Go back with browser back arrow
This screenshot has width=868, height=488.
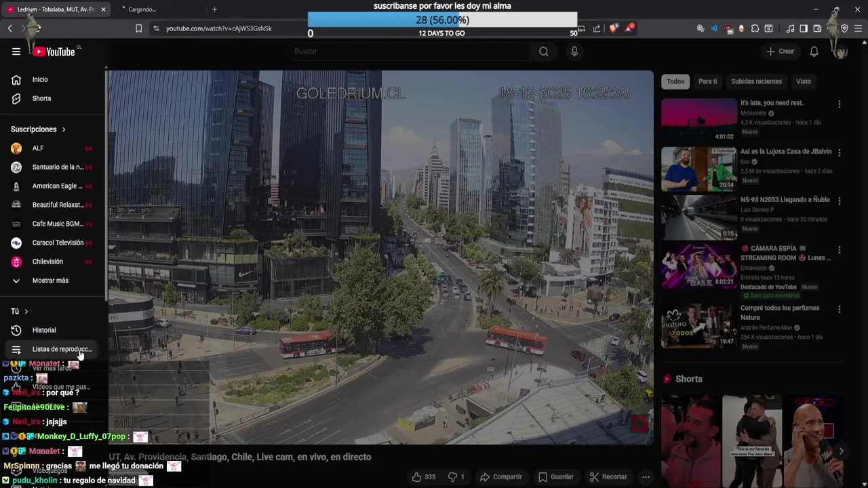click(10, 28)
